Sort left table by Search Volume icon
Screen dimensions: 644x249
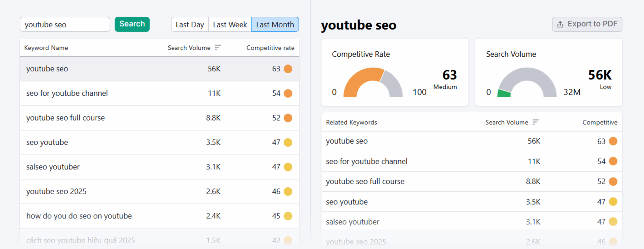[x=218, y=48]
